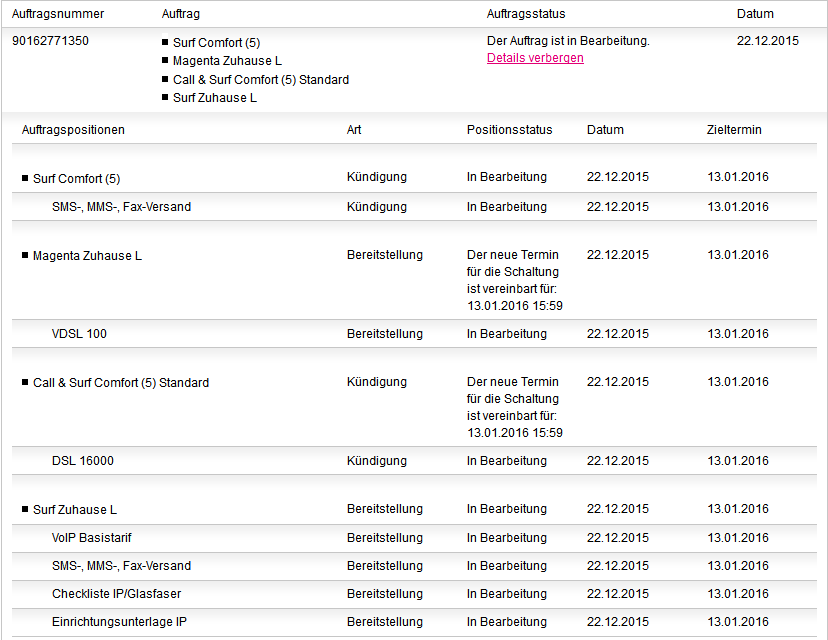Screen dimensions: 828x640
Task: Click Magenta Zuhause L in order summary
Action: click(x=227, y=61)
